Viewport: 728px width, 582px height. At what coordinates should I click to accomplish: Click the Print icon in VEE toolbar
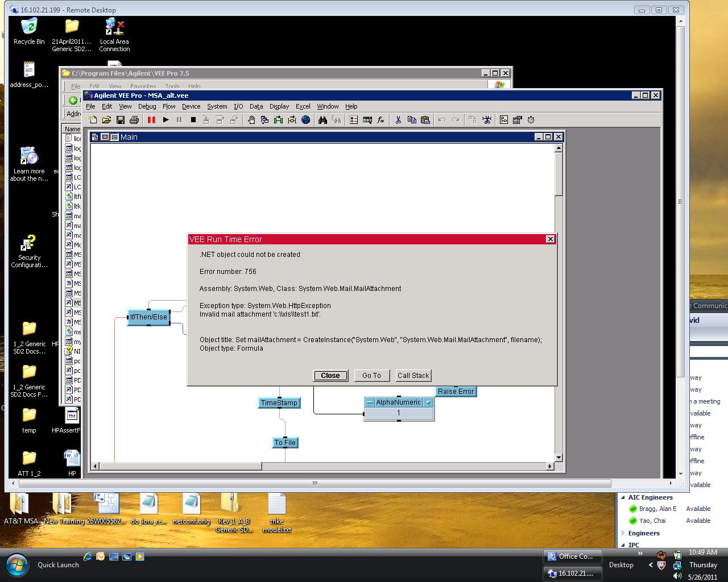134,120
